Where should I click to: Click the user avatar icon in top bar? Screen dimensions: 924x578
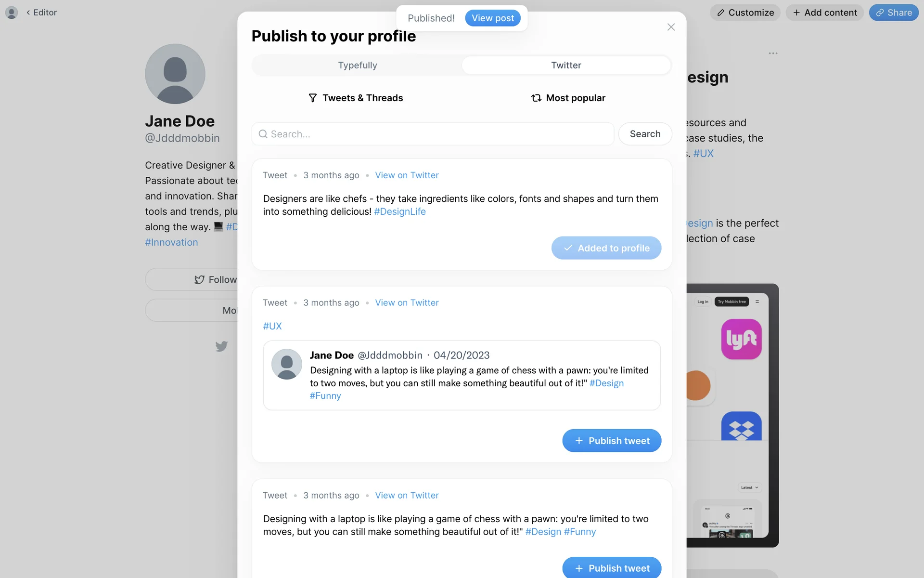12,13
